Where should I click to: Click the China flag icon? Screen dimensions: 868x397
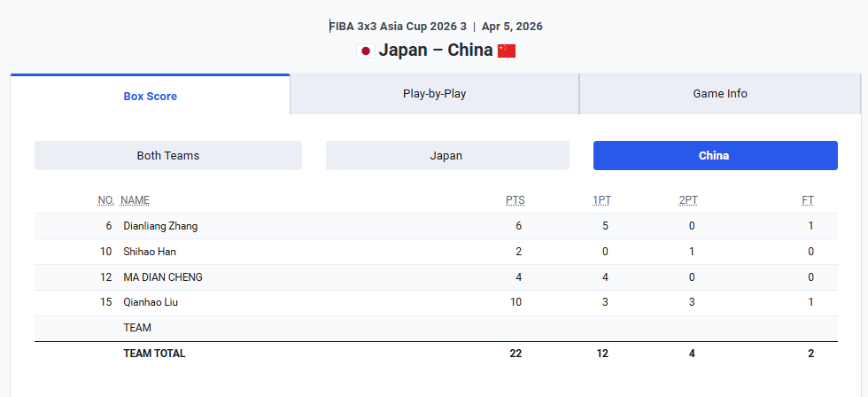tap(507, 51)
